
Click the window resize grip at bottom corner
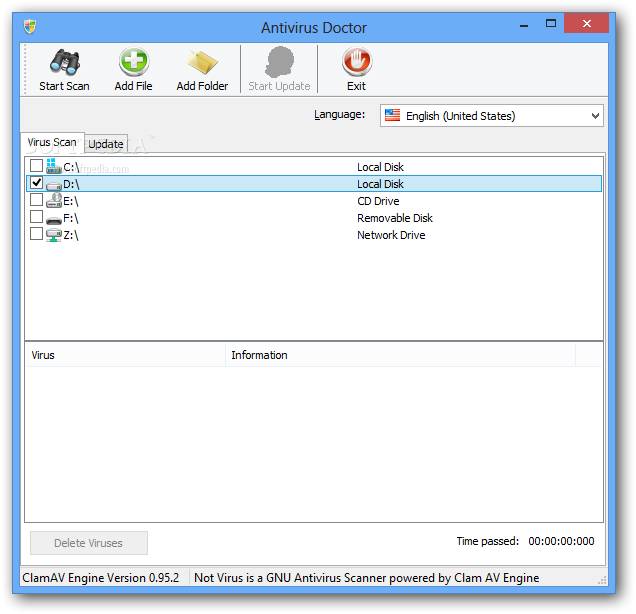602,580
